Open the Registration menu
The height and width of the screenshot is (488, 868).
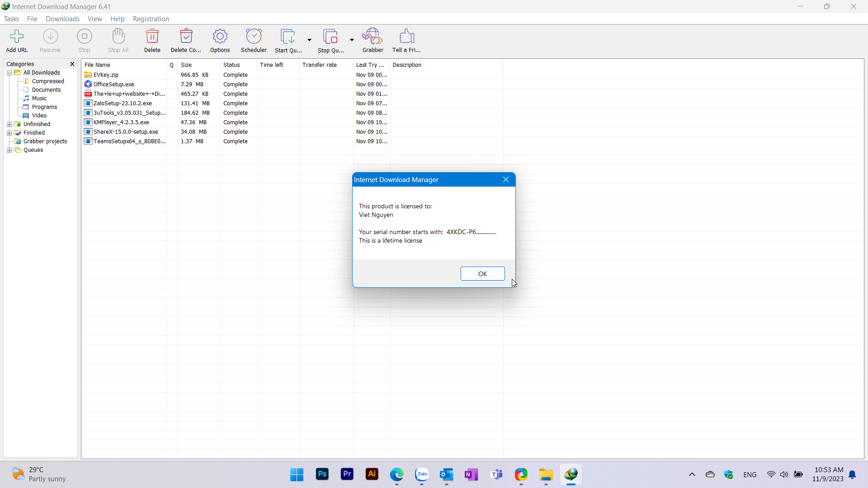pyautogui.click(x=151, y=19)
